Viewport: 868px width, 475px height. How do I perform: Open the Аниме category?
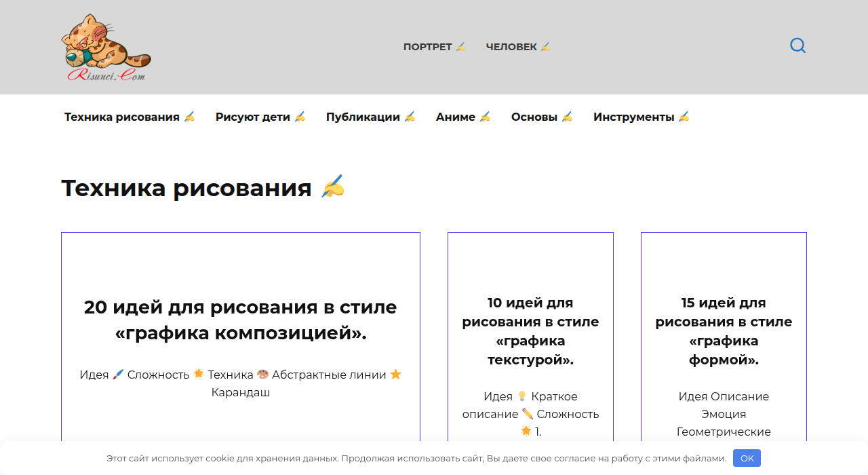pos(463,117)
